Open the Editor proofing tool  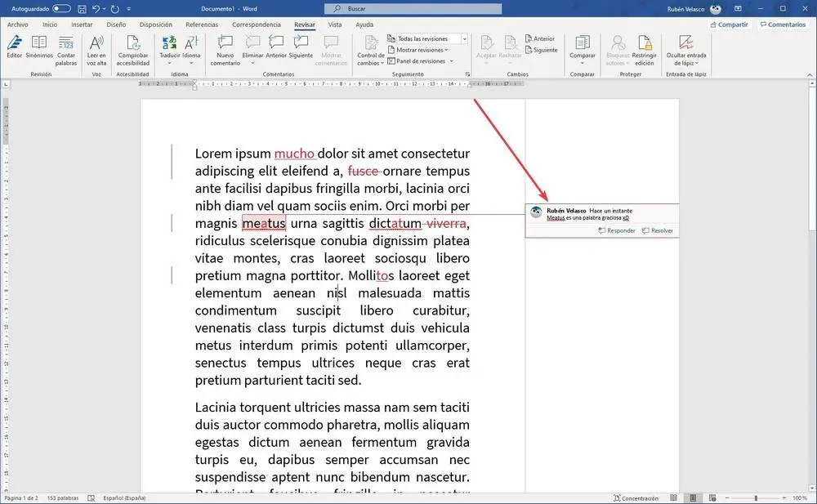(14, 46)
